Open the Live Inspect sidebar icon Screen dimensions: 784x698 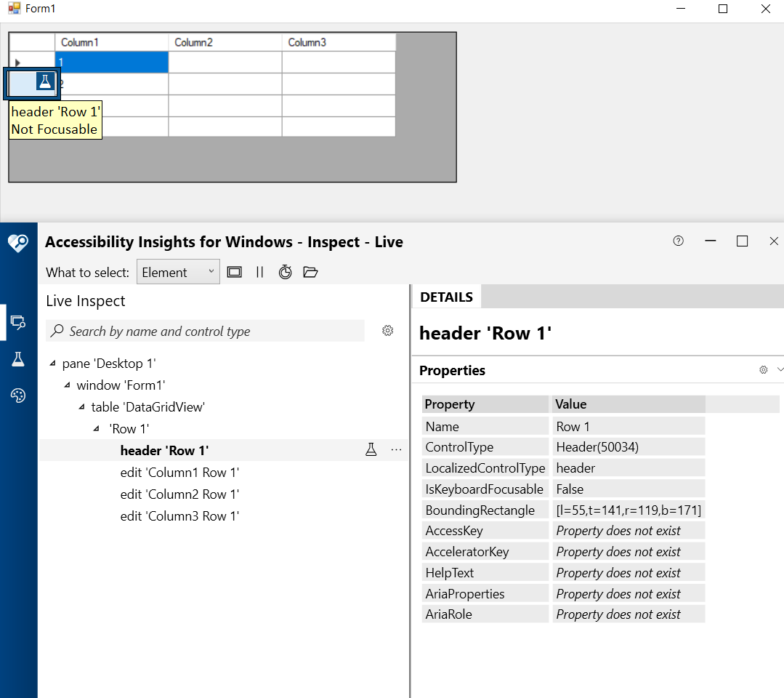pyautogui.click(x=18, y=323)
